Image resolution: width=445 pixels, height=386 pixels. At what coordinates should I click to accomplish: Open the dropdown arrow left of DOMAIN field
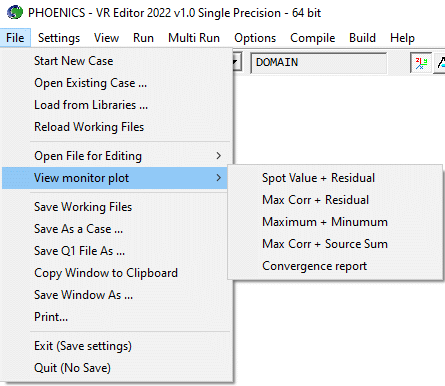tap(236, 62)
